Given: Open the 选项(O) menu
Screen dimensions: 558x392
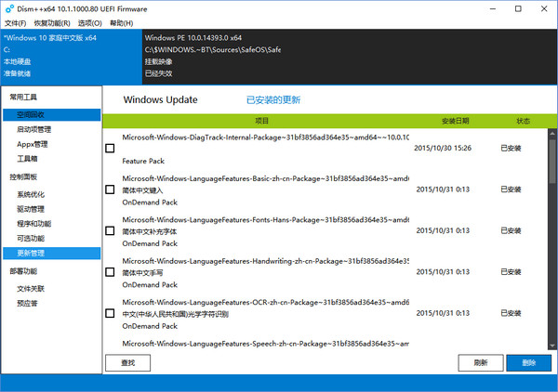Looking at the screenshot, I should tap(89, 21).
